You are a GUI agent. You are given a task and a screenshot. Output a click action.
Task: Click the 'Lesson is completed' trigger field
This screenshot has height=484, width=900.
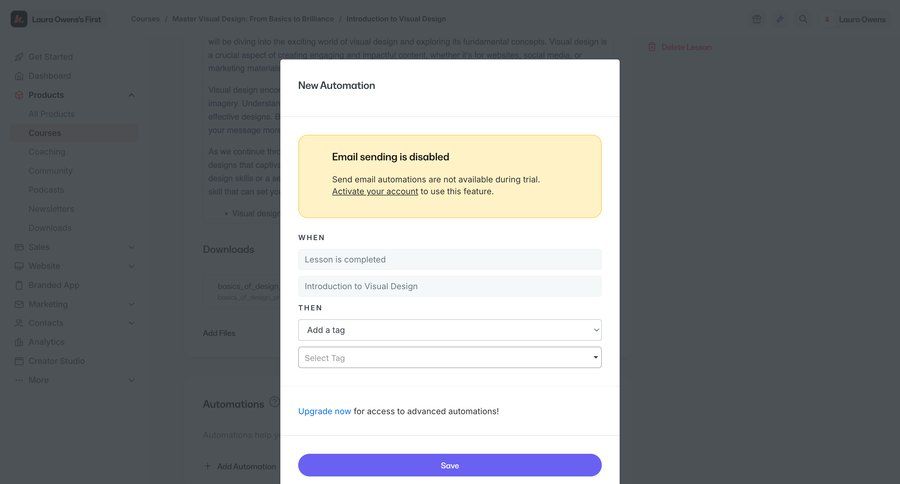click(449, 259)
